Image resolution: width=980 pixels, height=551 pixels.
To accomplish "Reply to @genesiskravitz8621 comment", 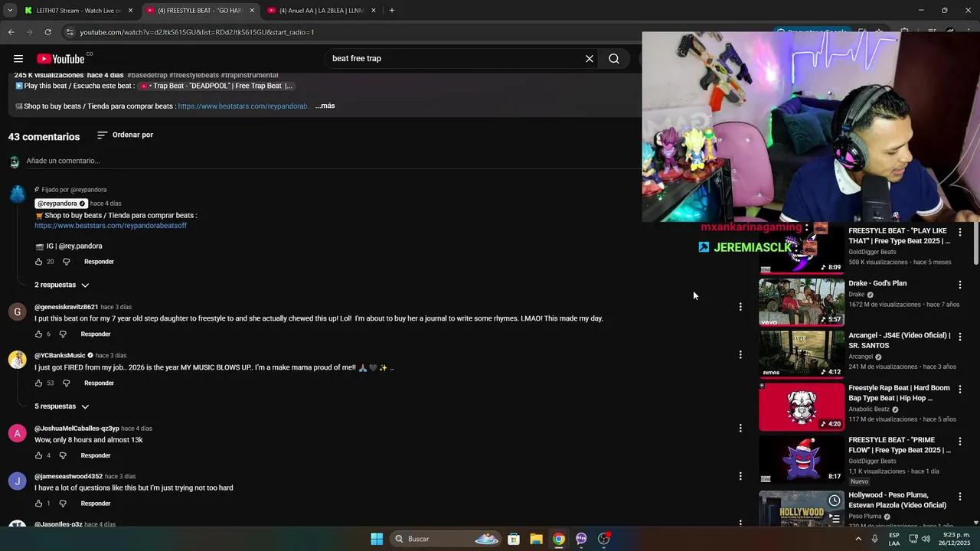I will tap(96, 334).
